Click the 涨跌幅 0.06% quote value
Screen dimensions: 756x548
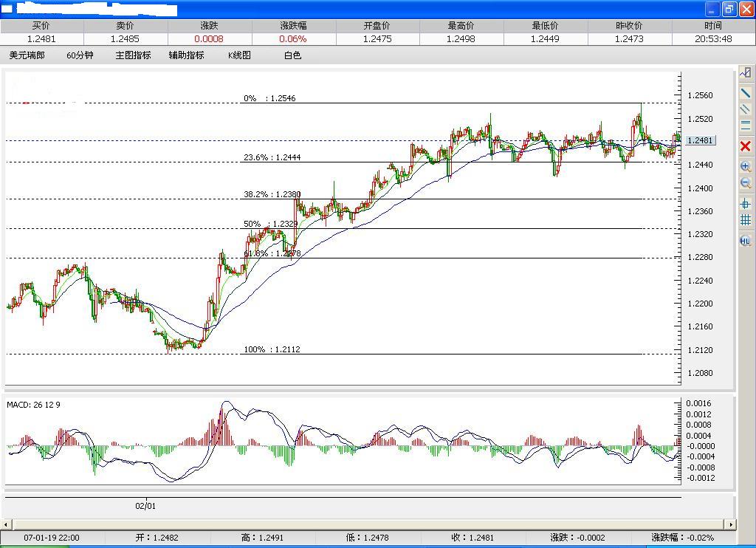[292, 36]
